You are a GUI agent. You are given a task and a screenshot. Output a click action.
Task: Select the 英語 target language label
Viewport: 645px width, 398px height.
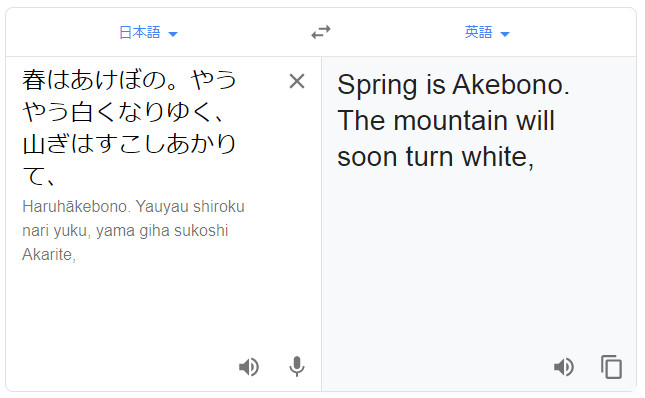[x=478, y=32]
